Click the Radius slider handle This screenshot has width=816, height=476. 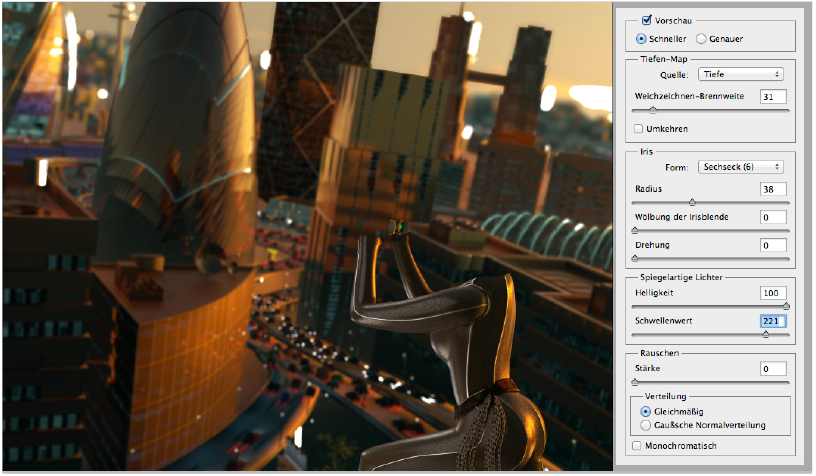point(692,202)
